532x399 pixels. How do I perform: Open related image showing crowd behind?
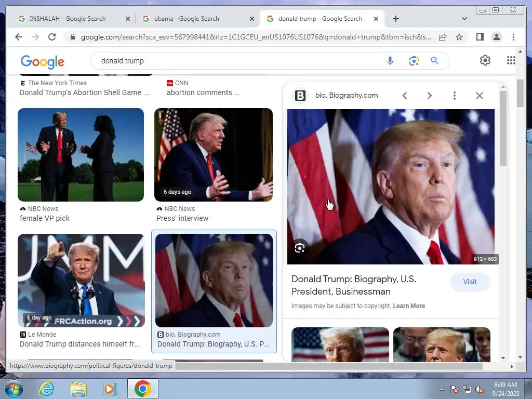[x=442, y=344]
